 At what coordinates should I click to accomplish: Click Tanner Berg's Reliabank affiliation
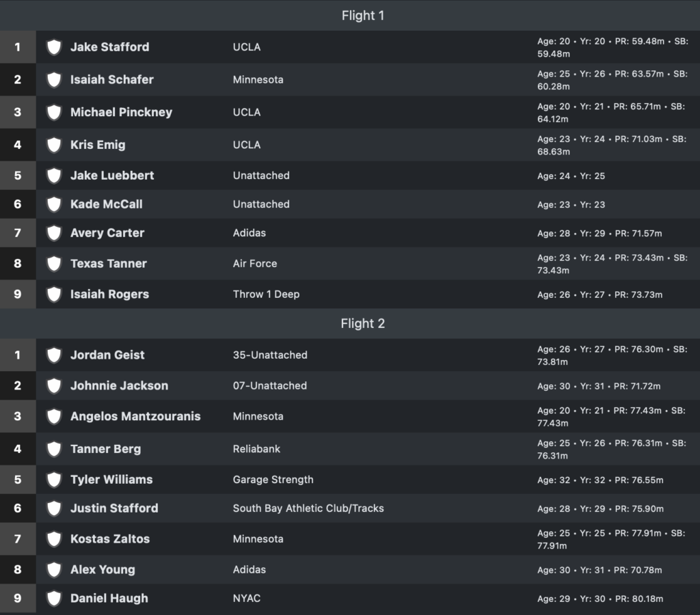256,449
